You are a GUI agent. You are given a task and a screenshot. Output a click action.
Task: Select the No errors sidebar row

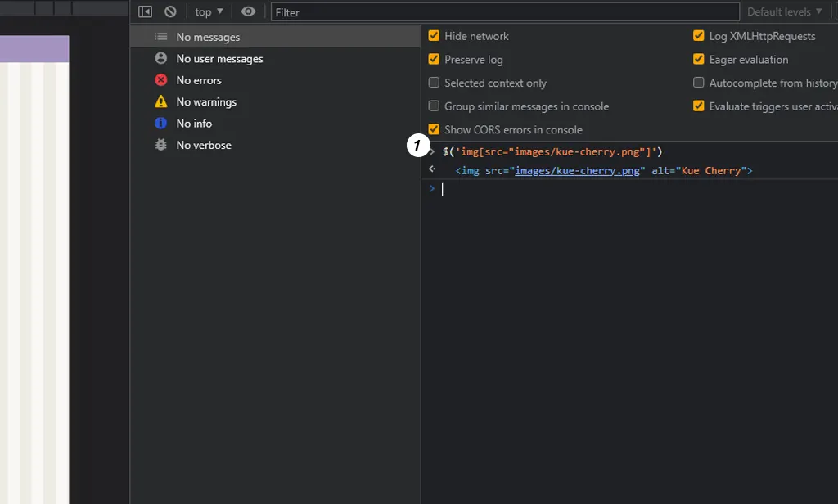[x=275, y=80]
